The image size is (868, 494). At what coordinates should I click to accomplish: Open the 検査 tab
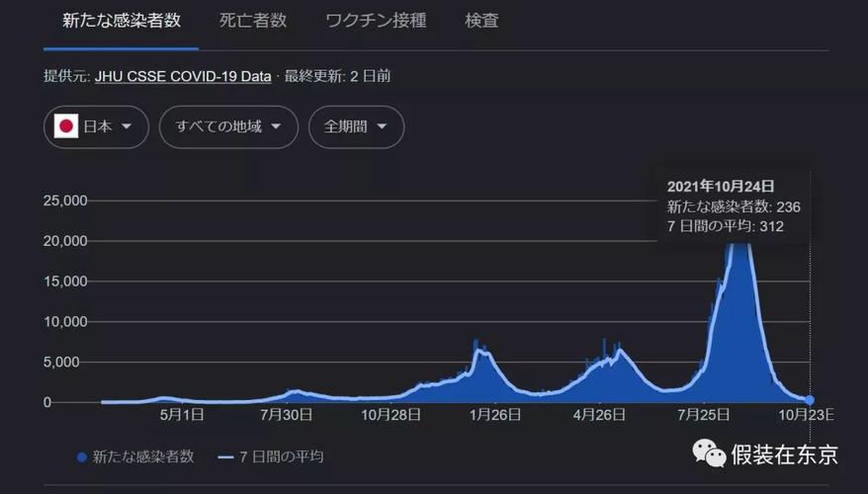pos(481,21)
